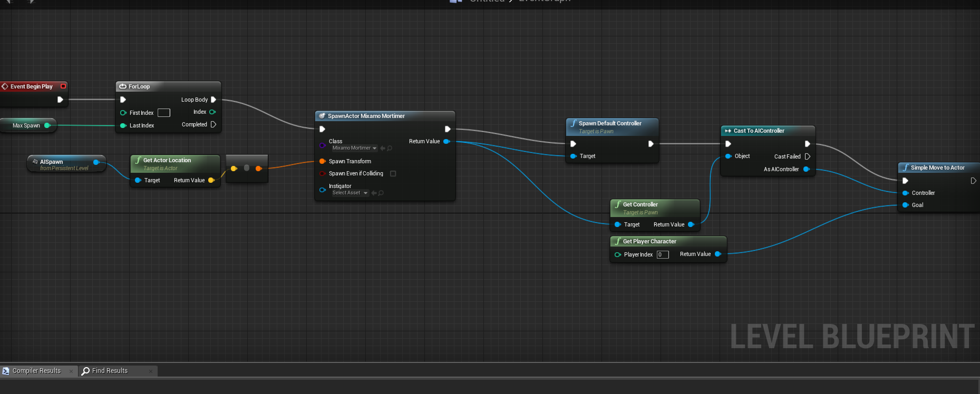Click the ForLoop Completed execution pin
This screenshot has width=980, height=394.
point(214,124)
